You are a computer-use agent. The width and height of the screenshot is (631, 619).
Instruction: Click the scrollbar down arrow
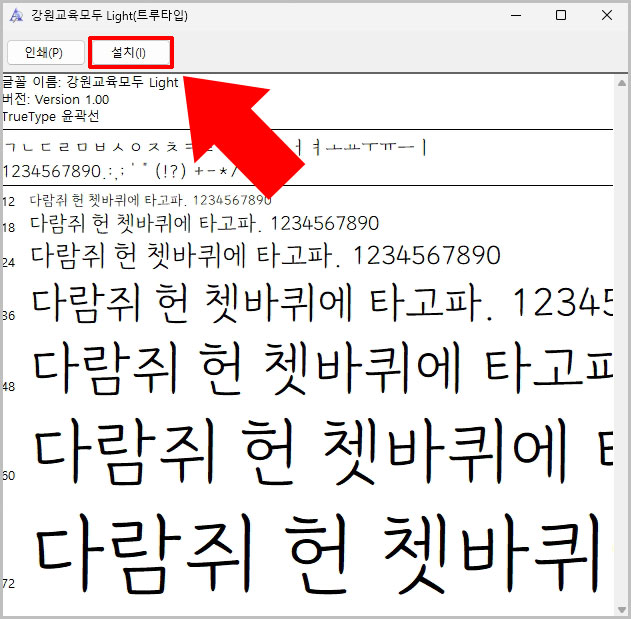click(x=621, y=609)
